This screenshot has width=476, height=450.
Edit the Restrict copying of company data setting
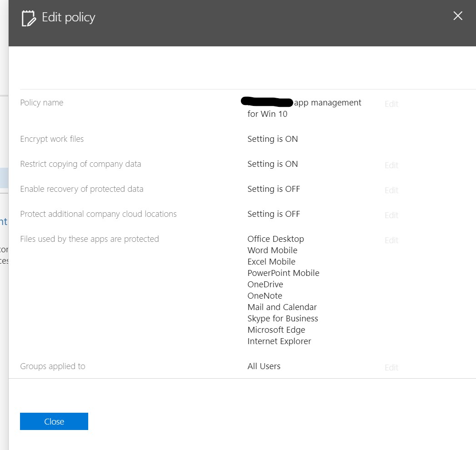(391, 165)
